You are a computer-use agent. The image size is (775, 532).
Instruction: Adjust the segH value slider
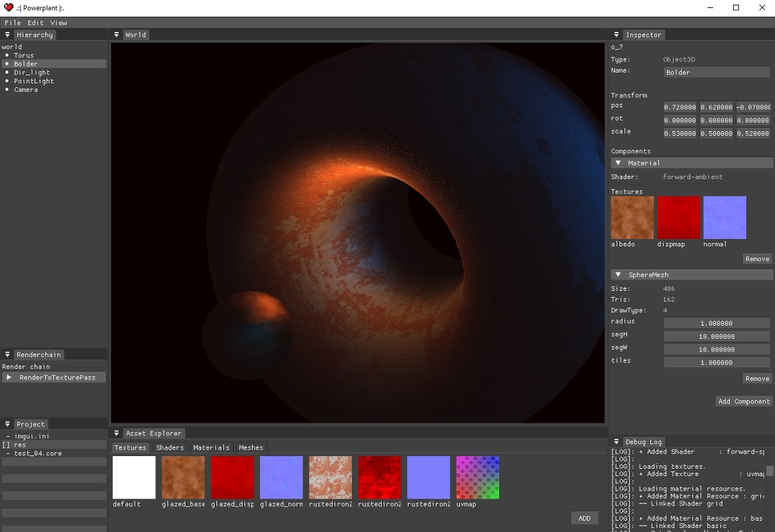716,336
